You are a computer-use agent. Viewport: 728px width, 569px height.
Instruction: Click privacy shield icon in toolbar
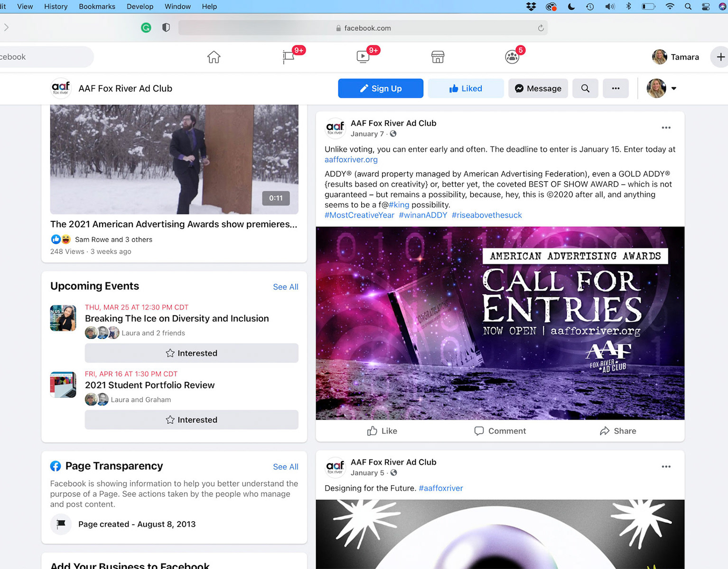point(166,28)
